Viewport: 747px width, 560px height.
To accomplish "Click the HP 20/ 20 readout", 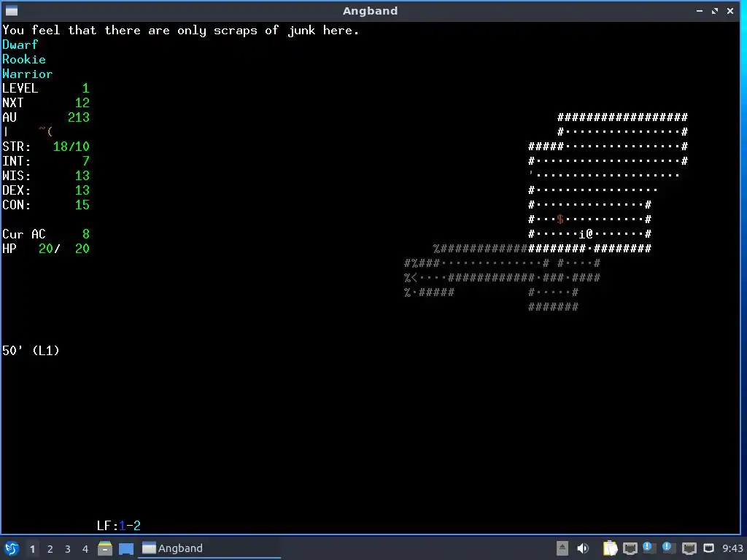I will pos(46,249).
